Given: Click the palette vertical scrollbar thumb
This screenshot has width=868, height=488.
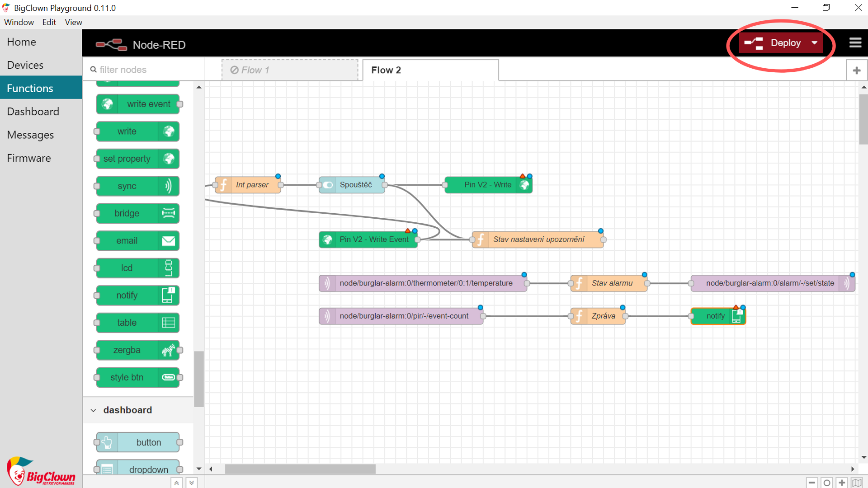Looking at the screenshot, I should [199, 379].
